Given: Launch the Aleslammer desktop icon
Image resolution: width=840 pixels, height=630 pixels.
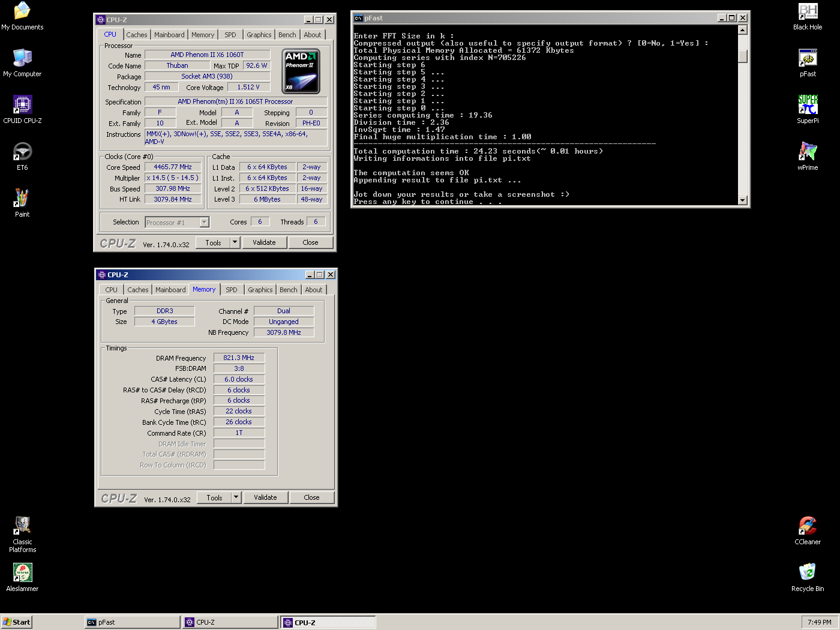Looking at the screenshot, I should [22, 578].
